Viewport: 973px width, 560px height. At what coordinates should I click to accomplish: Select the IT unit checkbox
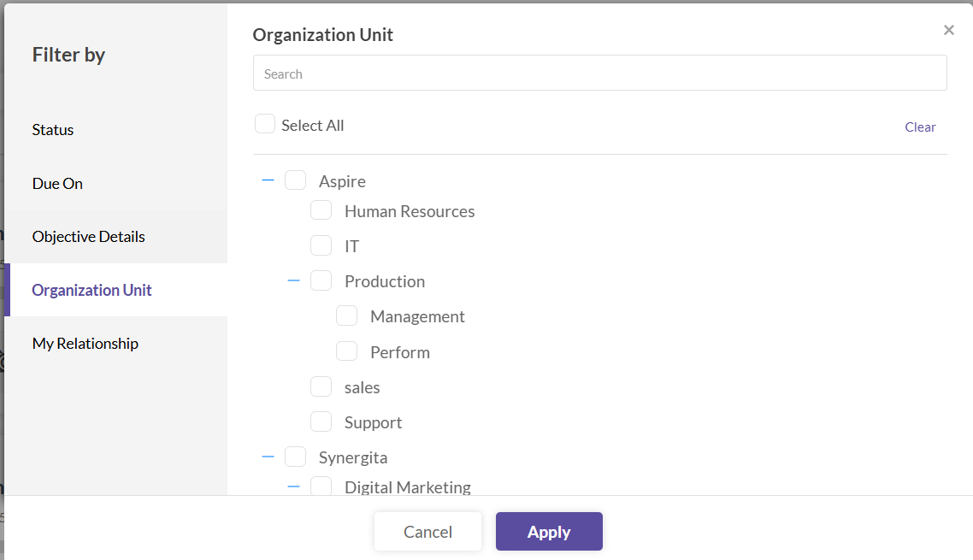(x=321, y=245)
